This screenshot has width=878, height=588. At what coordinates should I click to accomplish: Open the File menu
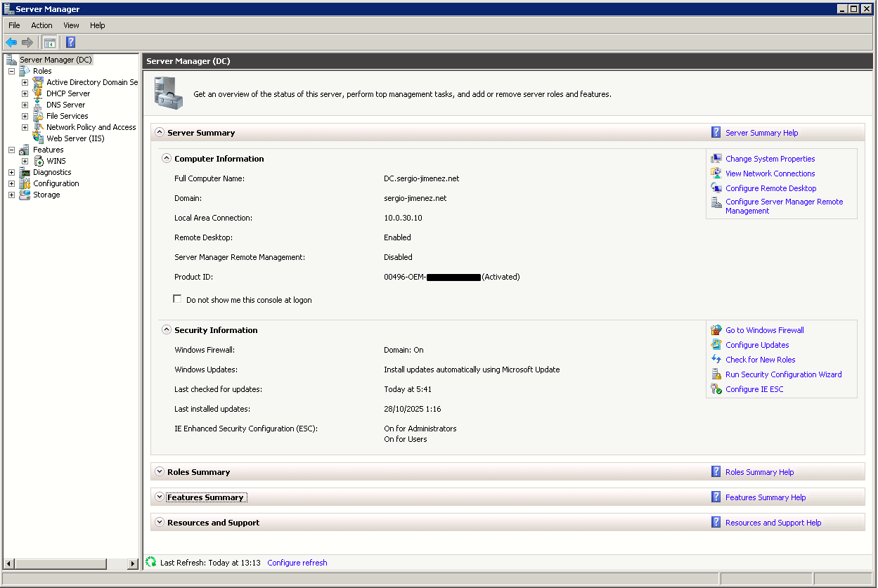(14, 25)
